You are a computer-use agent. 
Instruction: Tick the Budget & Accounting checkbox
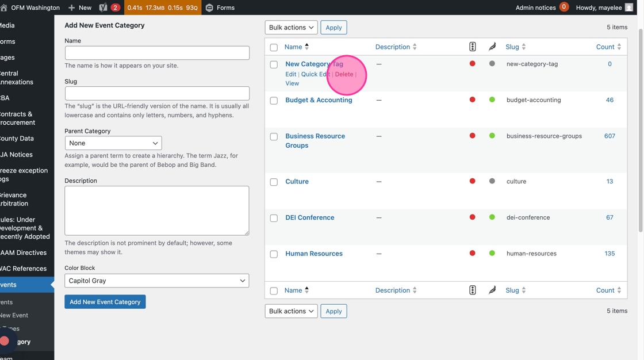[274, 101]
